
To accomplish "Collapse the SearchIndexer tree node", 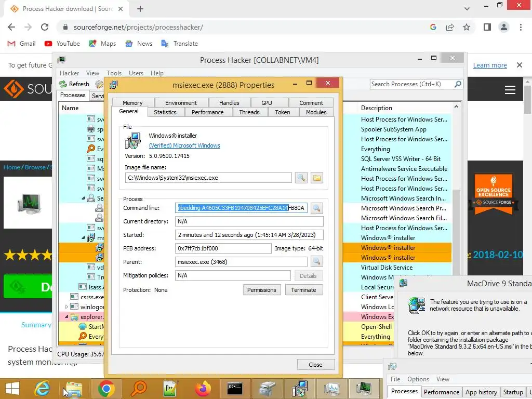I will (x=83, y=198).
